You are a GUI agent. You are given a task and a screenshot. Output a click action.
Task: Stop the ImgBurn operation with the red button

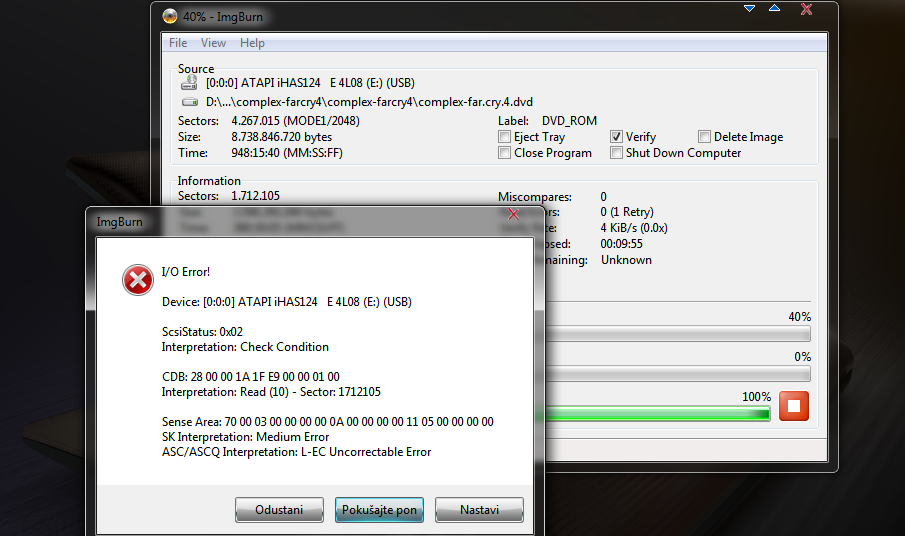[x=794, y=406]
